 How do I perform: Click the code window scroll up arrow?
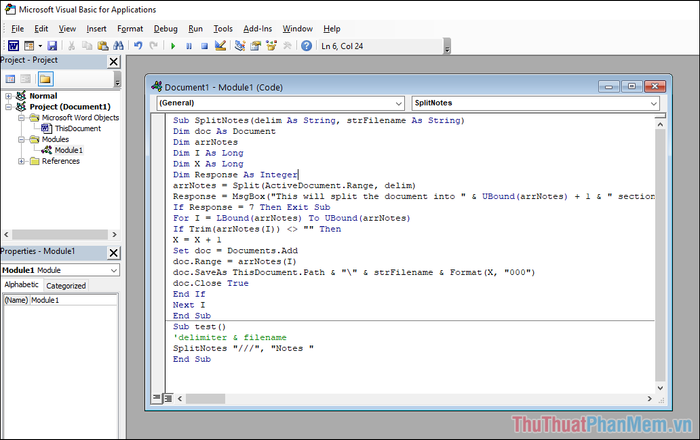pos(660,125)
